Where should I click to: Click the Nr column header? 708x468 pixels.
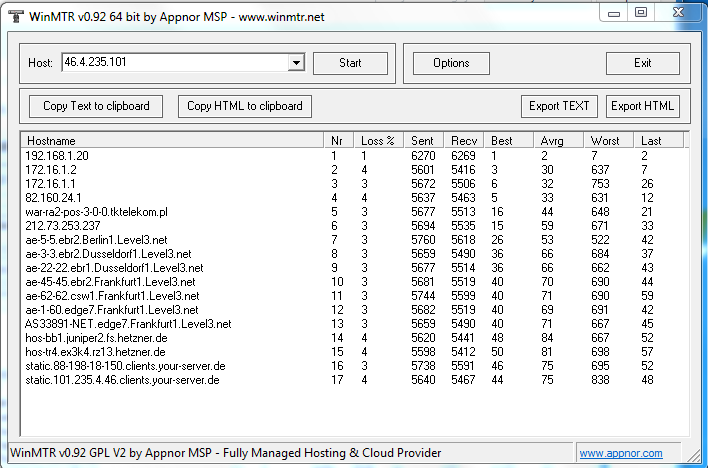pyautogui.click(x=339, y=140)
